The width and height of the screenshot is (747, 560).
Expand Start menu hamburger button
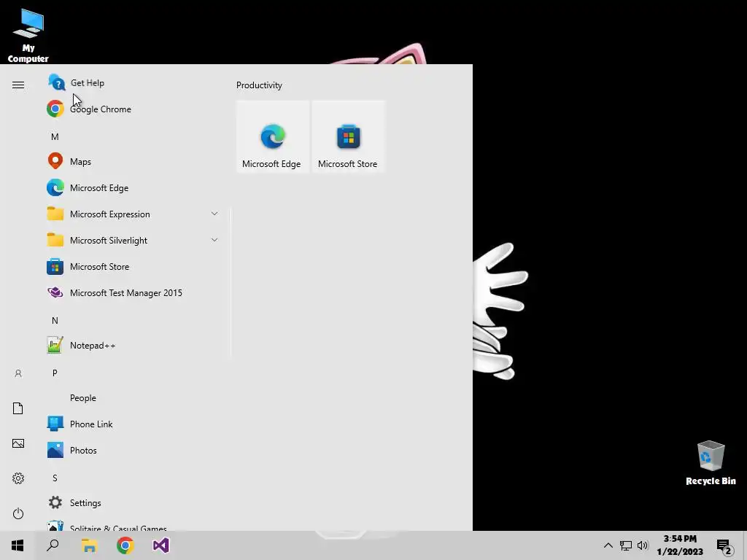[18, 85]
